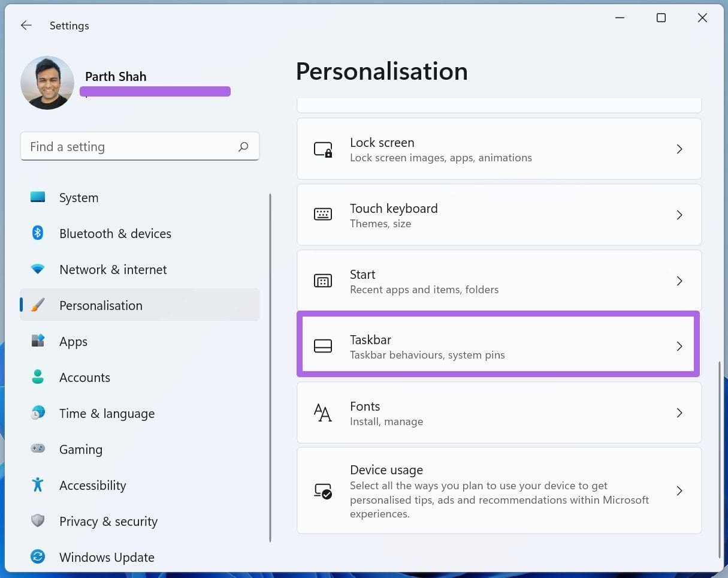Open Parth Shah profile picture
Screen dimensions: 728x578
click(x=47, y=83)
